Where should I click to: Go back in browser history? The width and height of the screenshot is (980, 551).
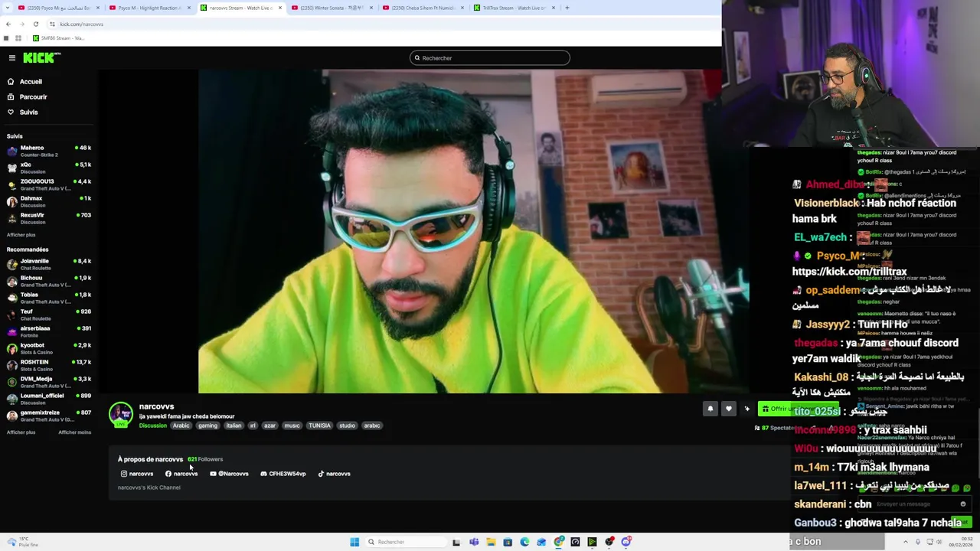pyautogui.click(x=8, y=24)
